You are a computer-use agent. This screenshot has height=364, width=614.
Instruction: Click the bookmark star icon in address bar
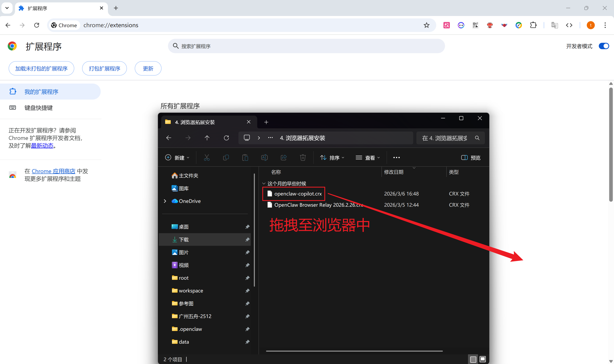coord(426,25)
